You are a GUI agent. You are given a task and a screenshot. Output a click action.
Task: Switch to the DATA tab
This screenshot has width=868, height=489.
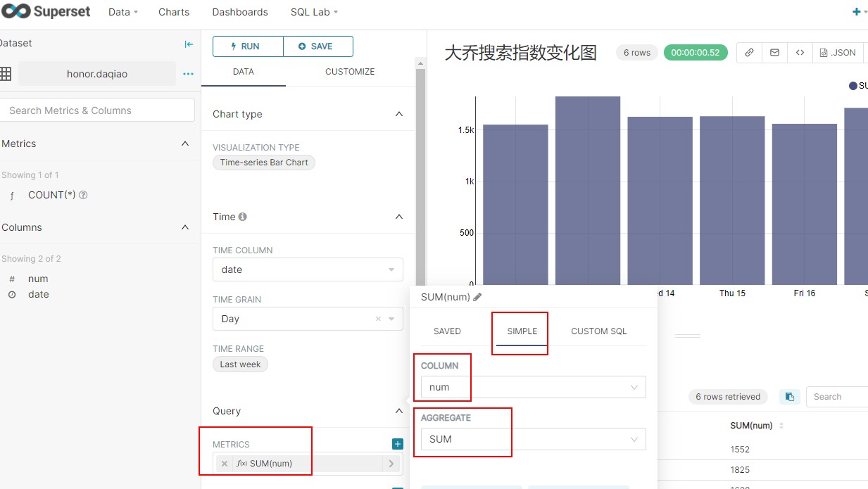click(x=244, y=72)
